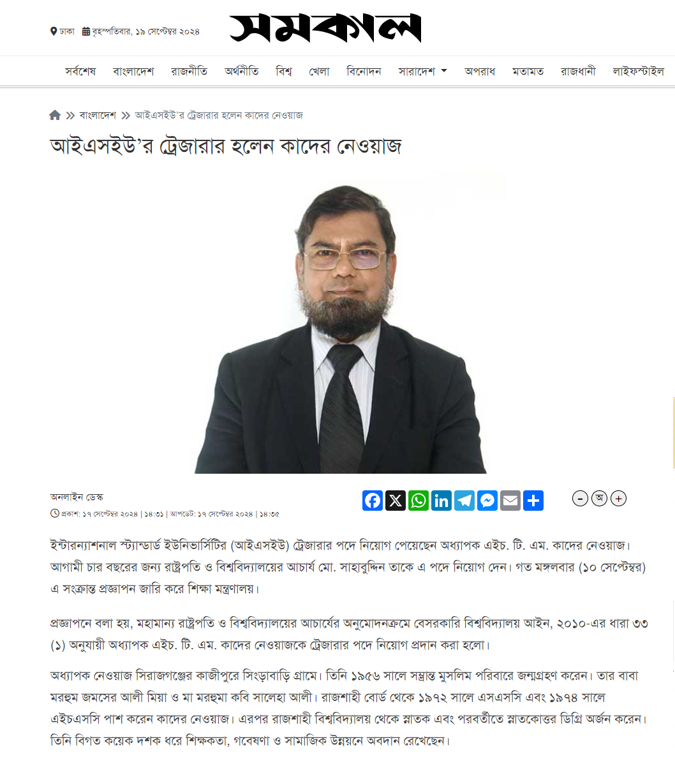Click the article portrait photo
The height and width of the screenshot is (784, 675).
(x=341, y=322)
